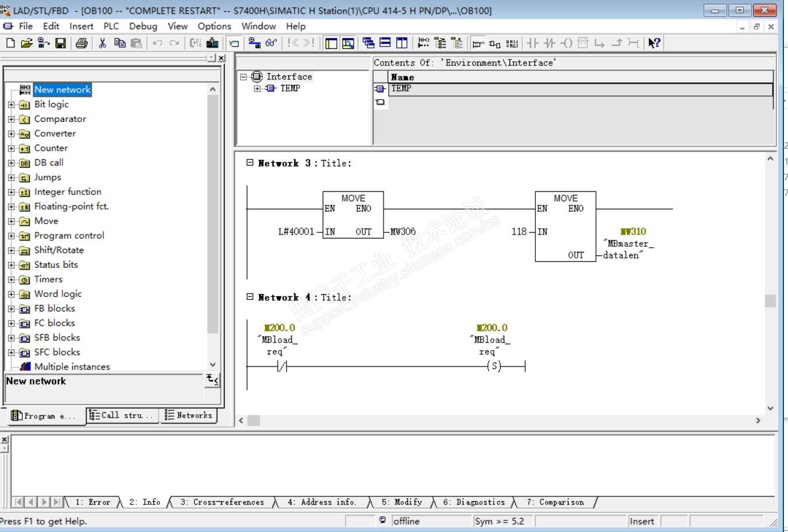Toggle the Overviews panel toolbar button

[x=331, y=43]
